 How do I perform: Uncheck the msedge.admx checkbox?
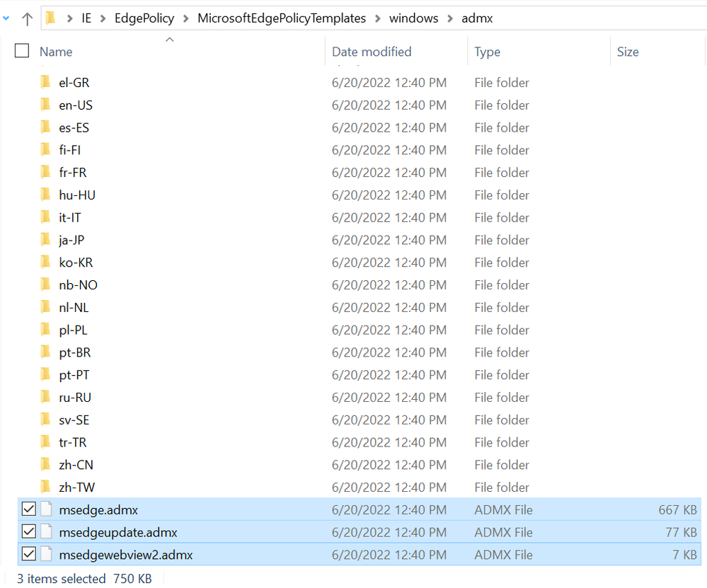(x=29, y=509)
